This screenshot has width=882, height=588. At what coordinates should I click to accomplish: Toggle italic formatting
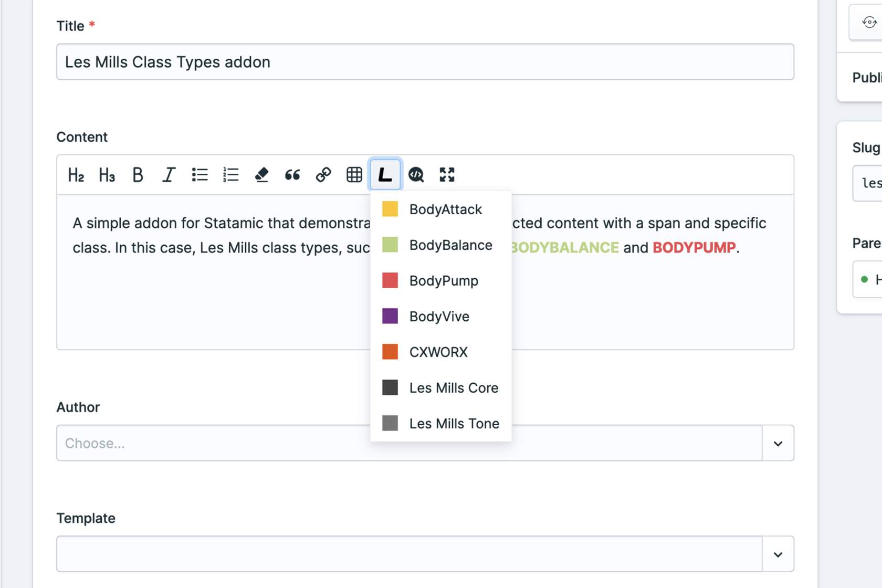point(169,175)
